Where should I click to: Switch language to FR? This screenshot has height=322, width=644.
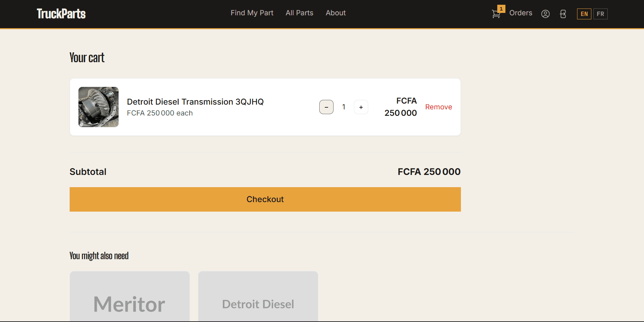tap(601, 14)
